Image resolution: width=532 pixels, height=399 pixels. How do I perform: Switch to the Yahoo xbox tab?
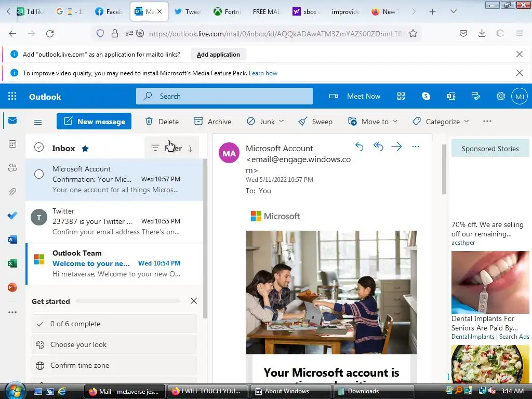(x=306, y=11)
